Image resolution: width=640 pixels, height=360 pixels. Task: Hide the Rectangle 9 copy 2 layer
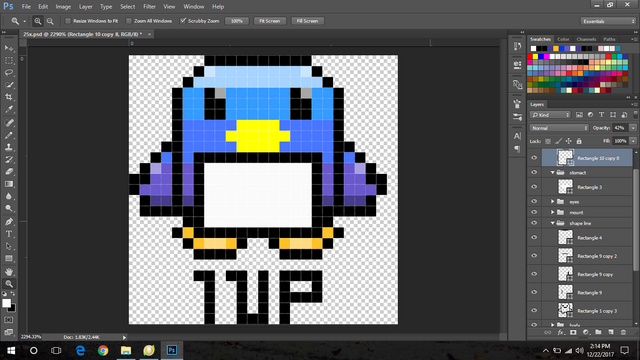(x=534, y=256)
